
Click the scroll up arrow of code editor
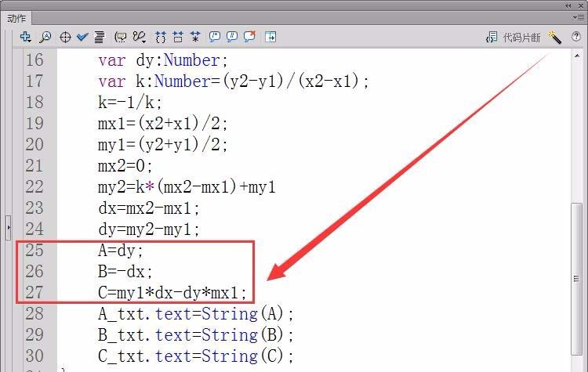(x=577, y=56)
